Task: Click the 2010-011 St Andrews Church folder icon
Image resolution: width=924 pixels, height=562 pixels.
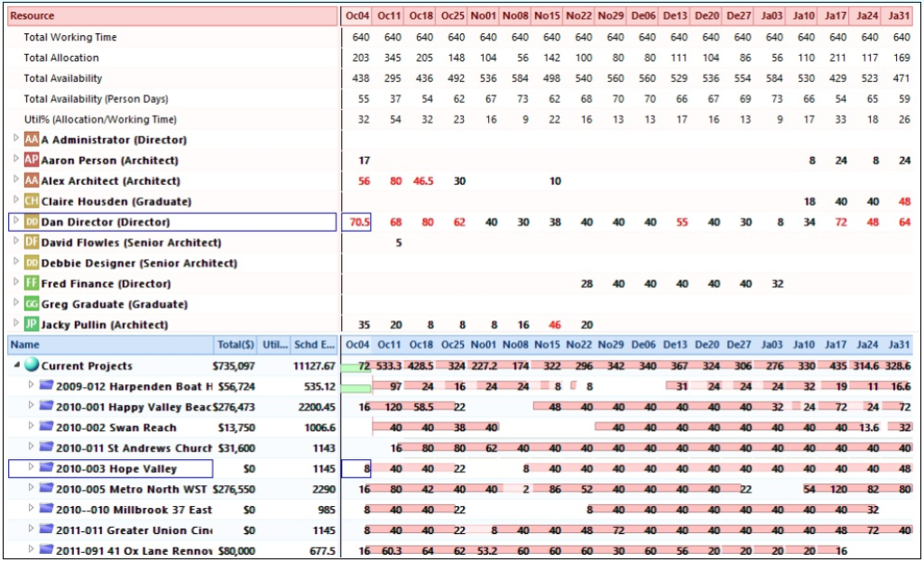Action: click(x=47, y=447)
